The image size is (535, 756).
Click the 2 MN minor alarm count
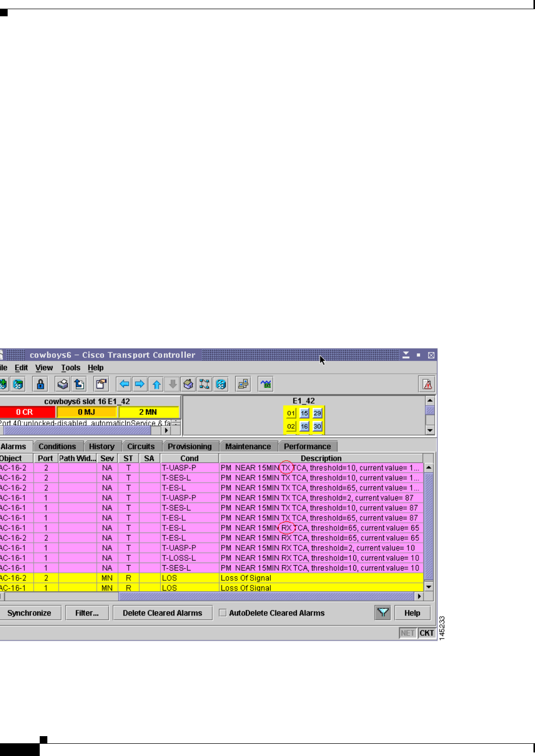coord(149,412)
